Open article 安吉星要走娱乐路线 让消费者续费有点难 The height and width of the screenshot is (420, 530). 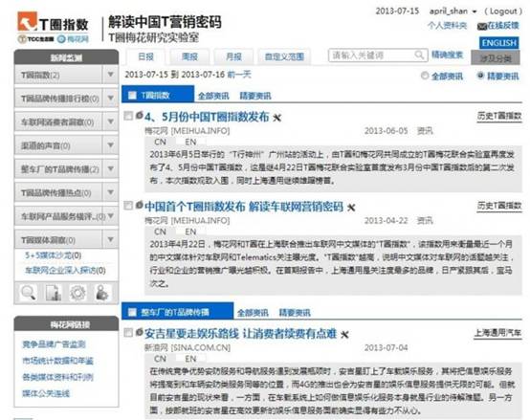(241, 334)
